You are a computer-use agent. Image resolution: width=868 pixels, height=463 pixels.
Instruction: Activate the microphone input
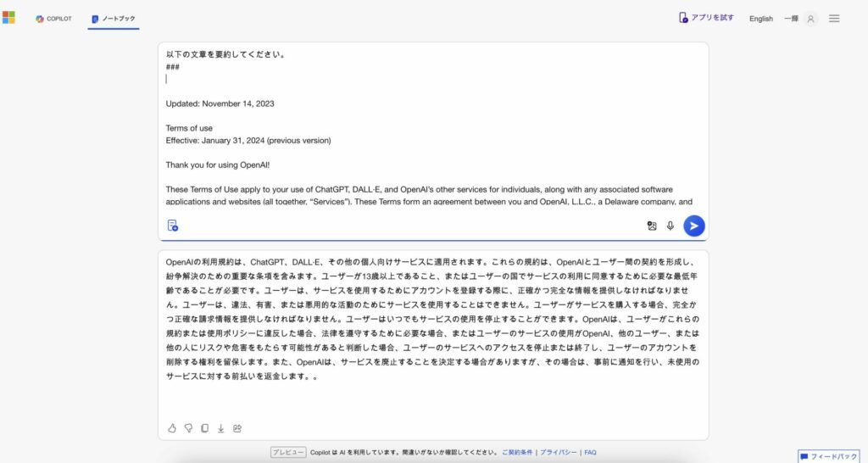(670, 226)
